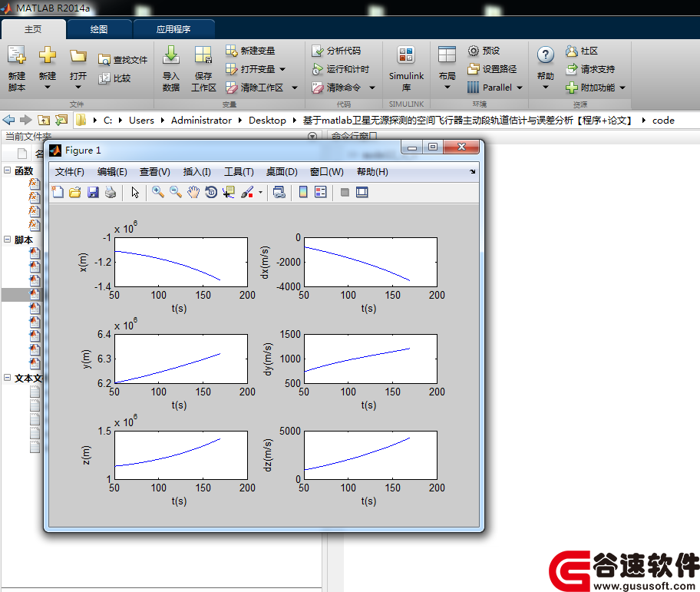This screenshot has width=700, height=592.
Task: Save the figure with the floppy disk icon
Action: click(x=93, y=193)
